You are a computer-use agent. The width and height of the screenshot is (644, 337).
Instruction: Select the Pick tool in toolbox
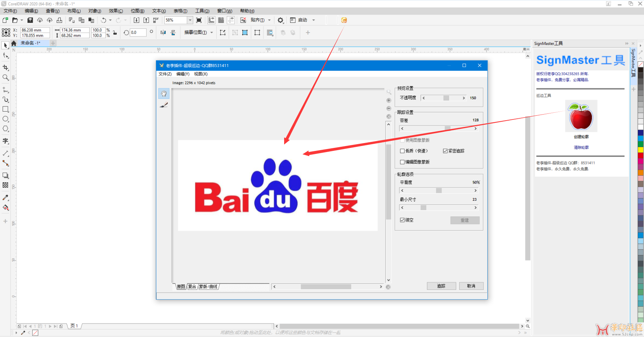click(5, 45)
